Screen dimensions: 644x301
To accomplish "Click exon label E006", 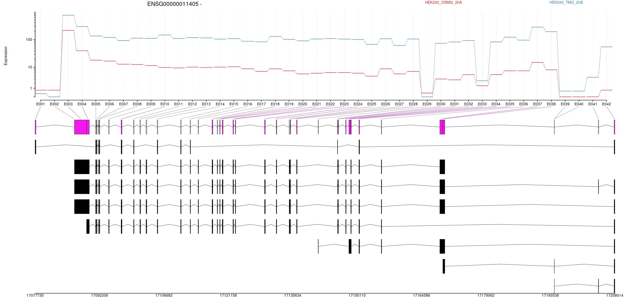I will (109, 104).
